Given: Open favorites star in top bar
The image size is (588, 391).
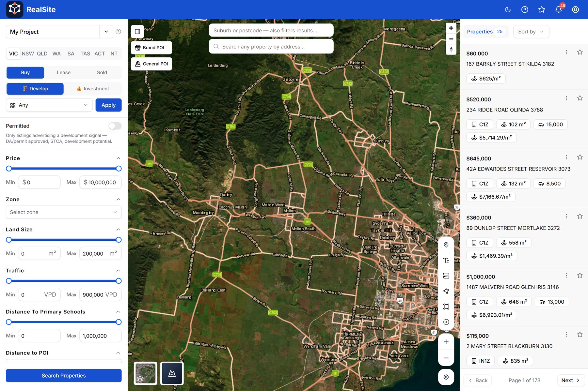Looking at the screenshot, I should 542,9.
